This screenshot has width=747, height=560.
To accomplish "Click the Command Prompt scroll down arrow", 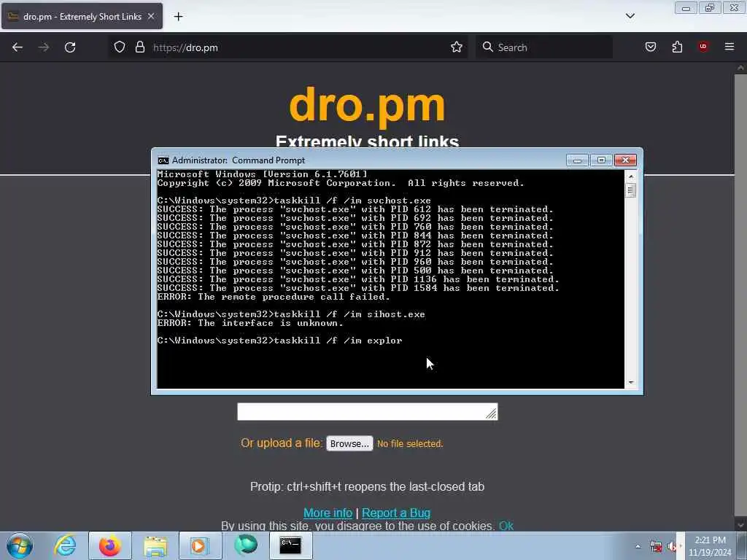I will point(631,382).
